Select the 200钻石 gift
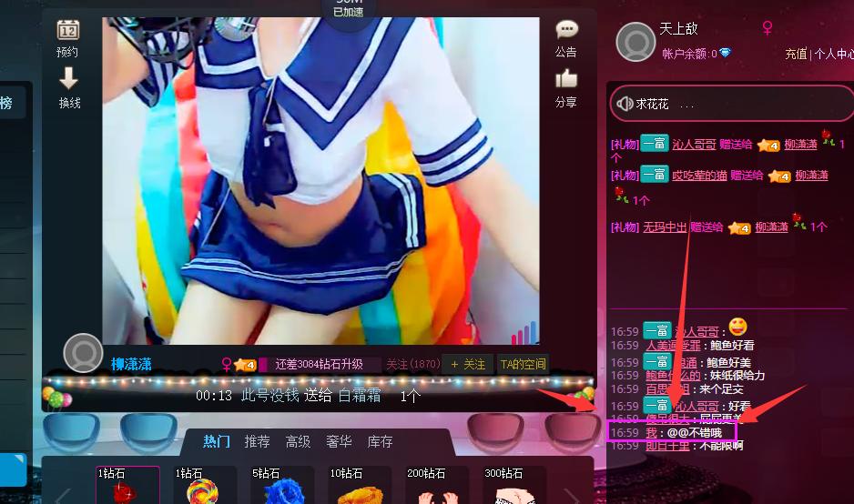 tap(437, 485)
